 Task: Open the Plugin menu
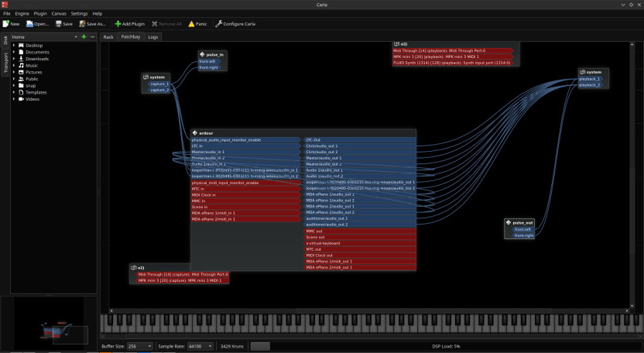pyautogui.click(x=40, y=14)
